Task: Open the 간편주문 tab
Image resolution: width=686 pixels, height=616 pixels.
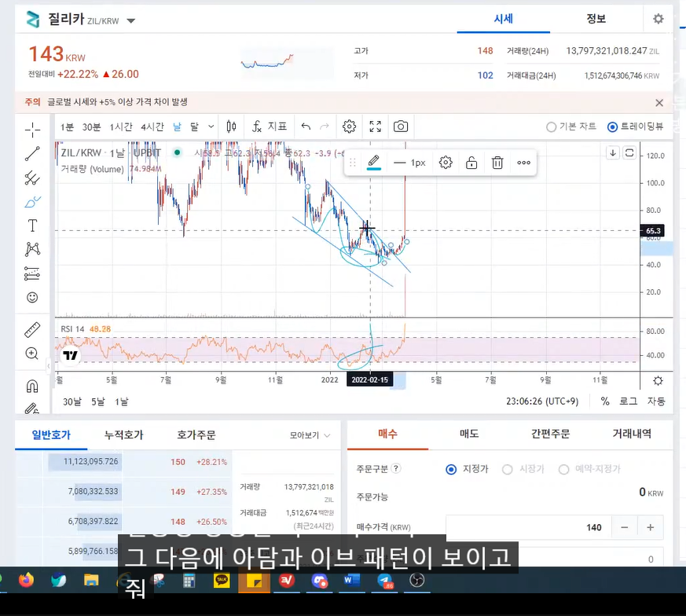Action: [550, 434]
